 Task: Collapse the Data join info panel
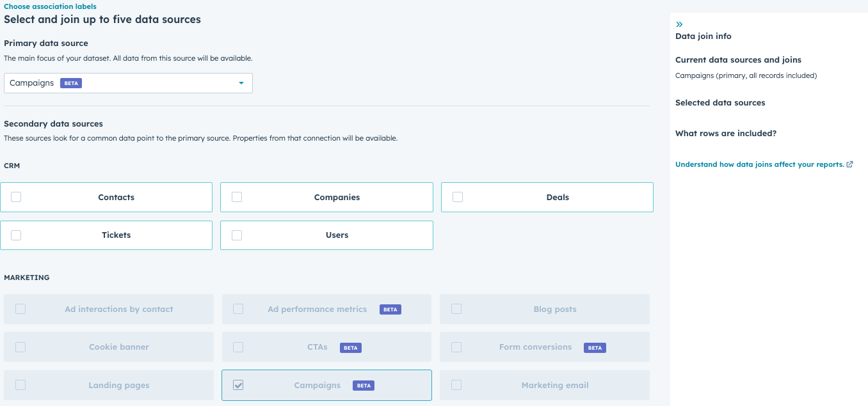(679, 23)
